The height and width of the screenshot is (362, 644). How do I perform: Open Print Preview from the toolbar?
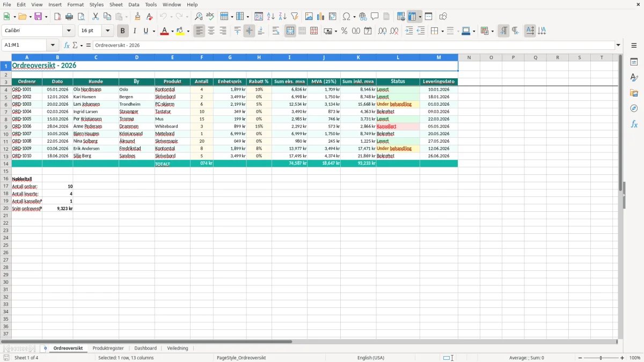point(81,17)
